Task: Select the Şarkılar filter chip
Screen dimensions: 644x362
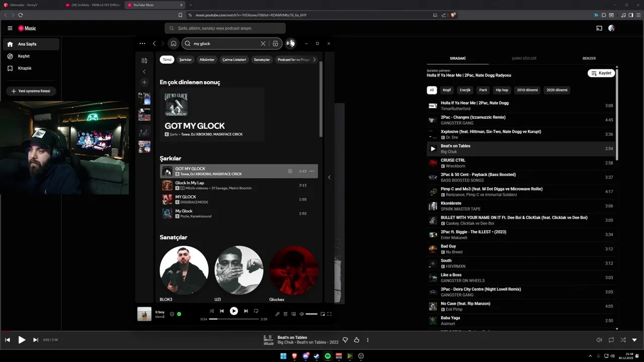Action: coord(186,59)
